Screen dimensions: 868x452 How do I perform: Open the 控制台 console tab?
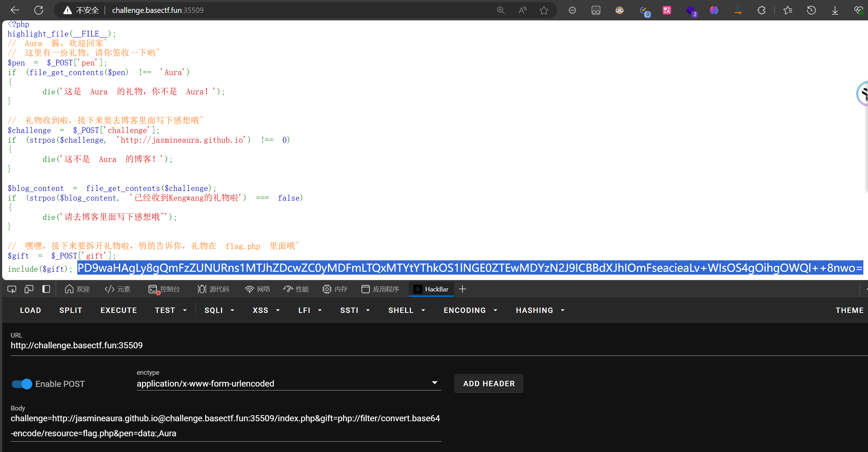tap(164, 289)
